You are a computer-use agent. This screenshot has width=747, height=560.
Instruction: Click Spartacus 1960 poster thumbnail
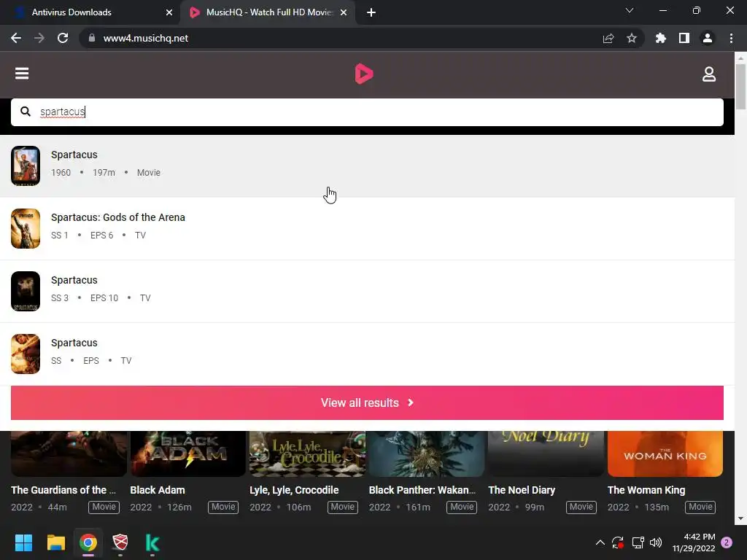click(x=26, y=166)
